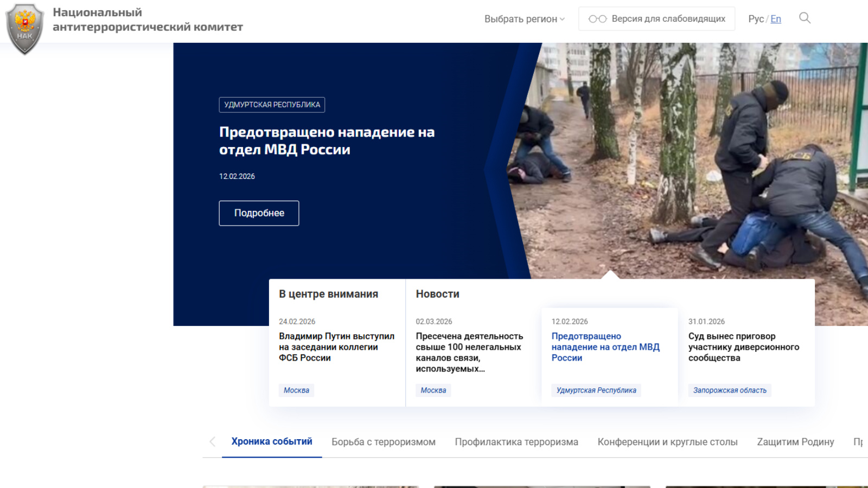The width and height of the screenshot is (868, 488).
Task: Select Рус language option
Action: (756, 19)
